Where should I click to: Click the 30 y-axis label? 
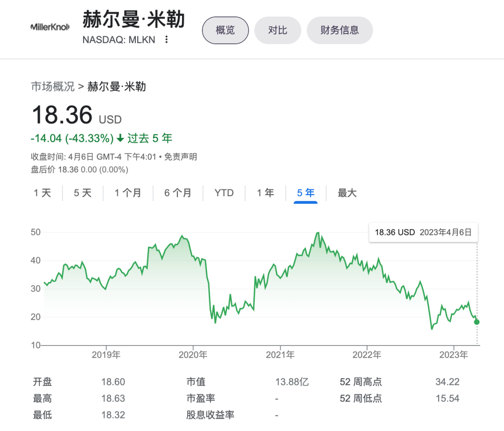point(35,289)
